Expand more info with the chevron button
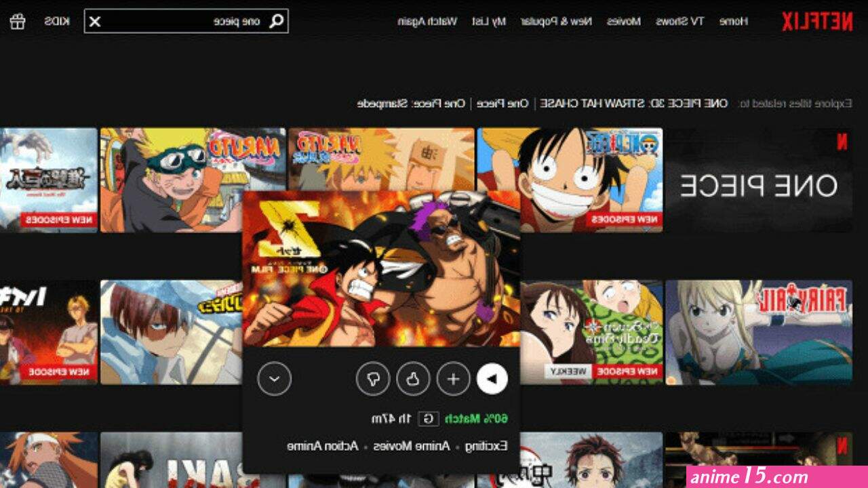The image size is (868, 488). [275, 380]
